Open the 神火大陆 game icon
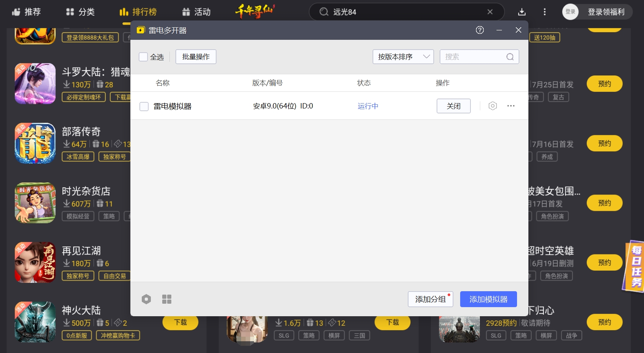This screenshot has width=644, height=353. 35,322
